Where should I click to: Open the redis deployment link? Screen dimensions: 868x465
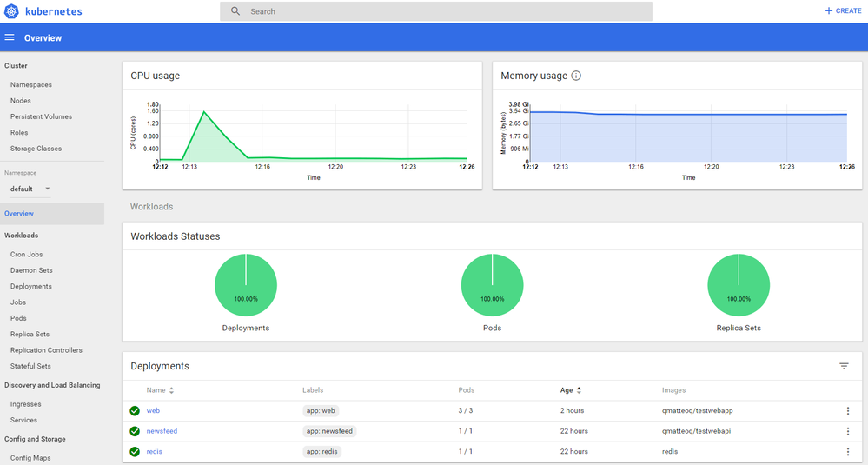point(155,452)
